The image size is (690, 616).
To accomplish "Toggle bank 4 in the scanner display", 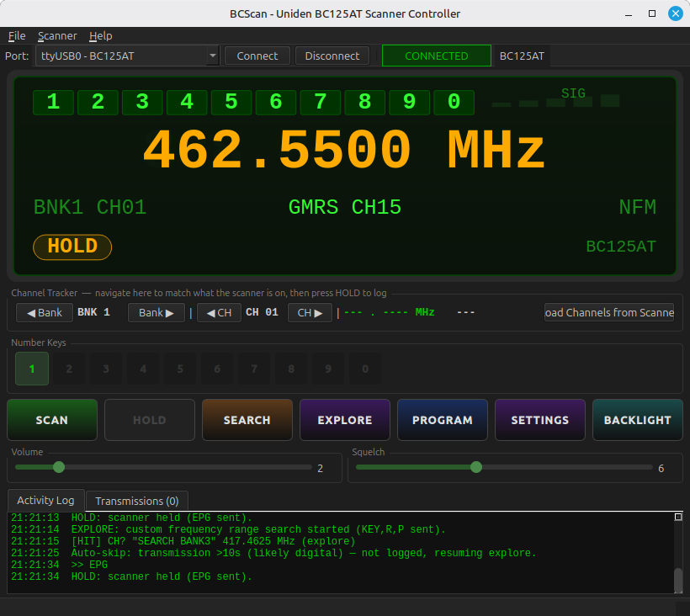I will click(187, 102).
